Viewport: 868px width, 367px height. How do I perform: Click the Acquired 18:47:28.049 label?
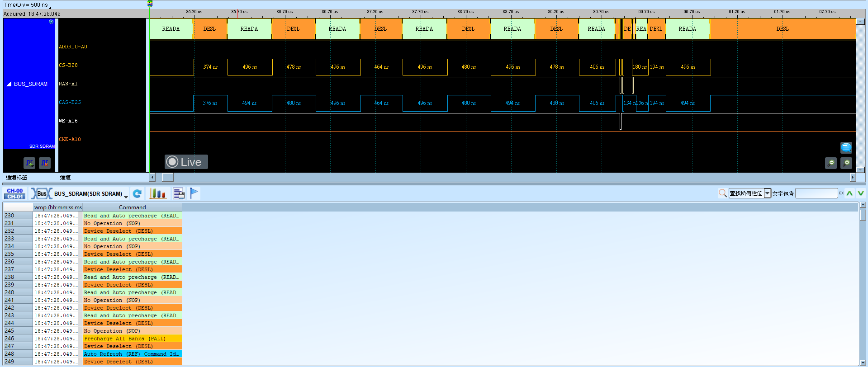click(32, 14)
